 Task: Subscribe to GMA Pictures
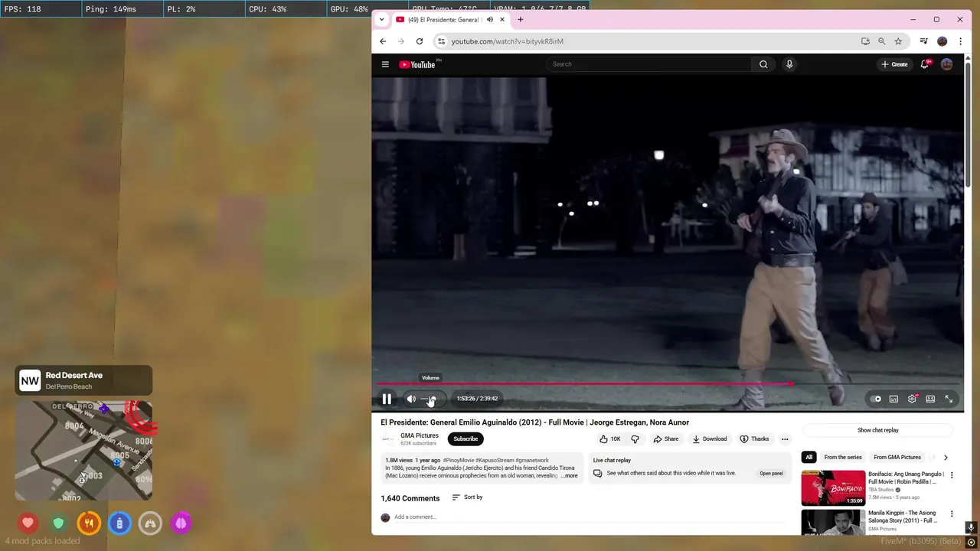click(x=465, y=439)
